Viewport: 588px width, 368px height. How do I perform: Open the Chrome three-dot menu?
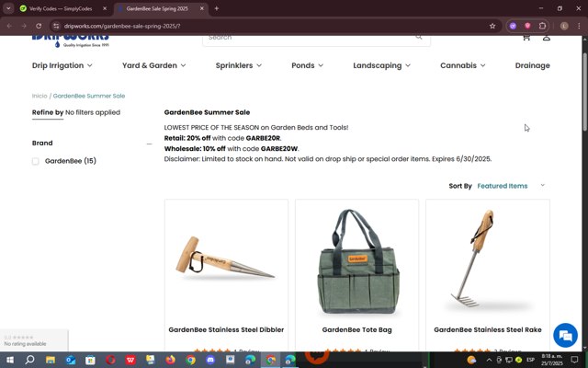click(x=579, y=26)
